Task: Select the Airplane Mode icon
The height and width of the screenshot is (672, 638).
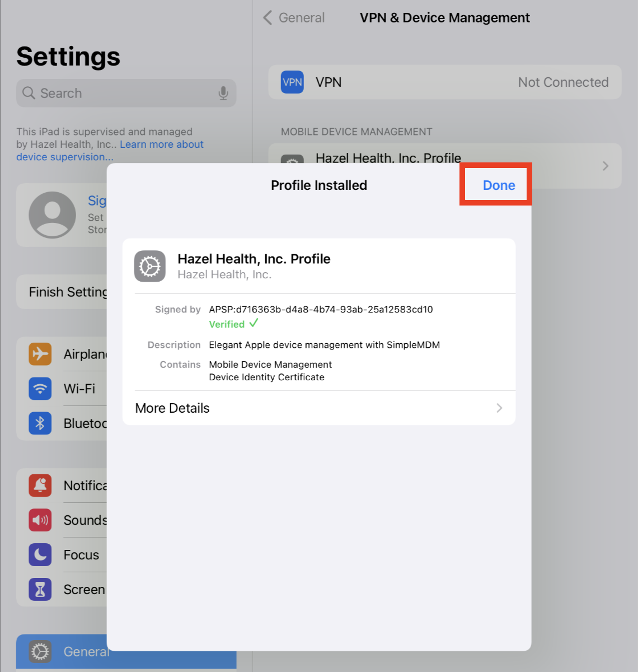Action: click(x=40, y=354)
